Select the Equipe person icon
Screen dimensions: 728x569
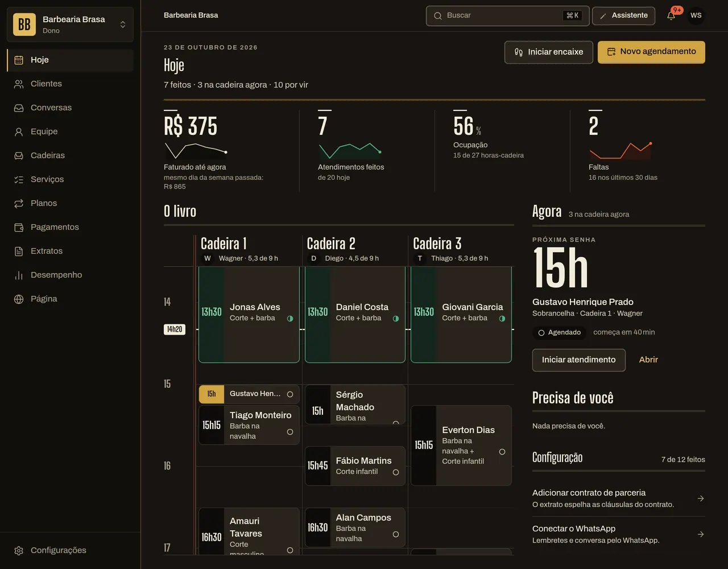click(19, 131)
